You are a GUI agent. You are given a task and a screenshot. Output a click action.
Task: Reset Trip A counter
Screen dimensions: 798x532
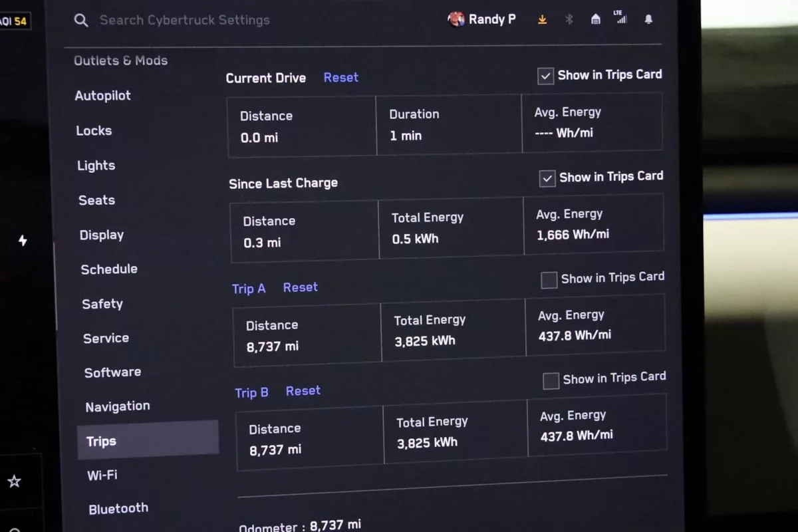(x=300, y=287)
